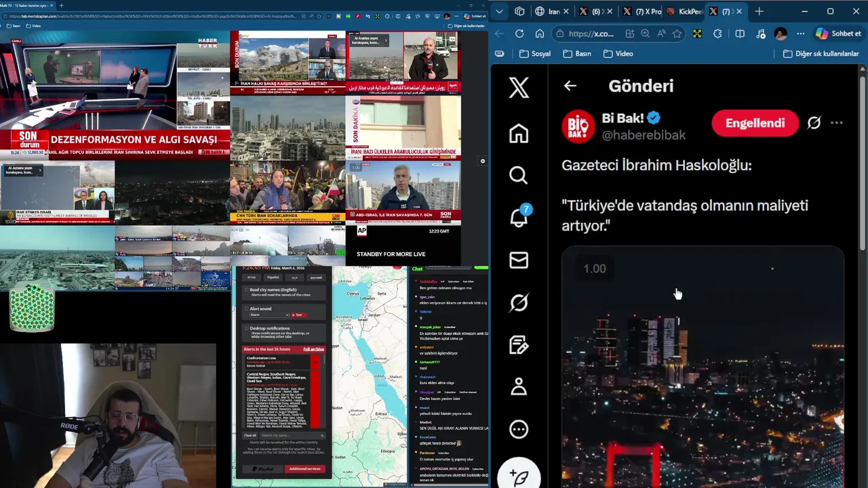The image size is (868, 488).
Task: Open the X home logo
Action: (x=519, y=88)
